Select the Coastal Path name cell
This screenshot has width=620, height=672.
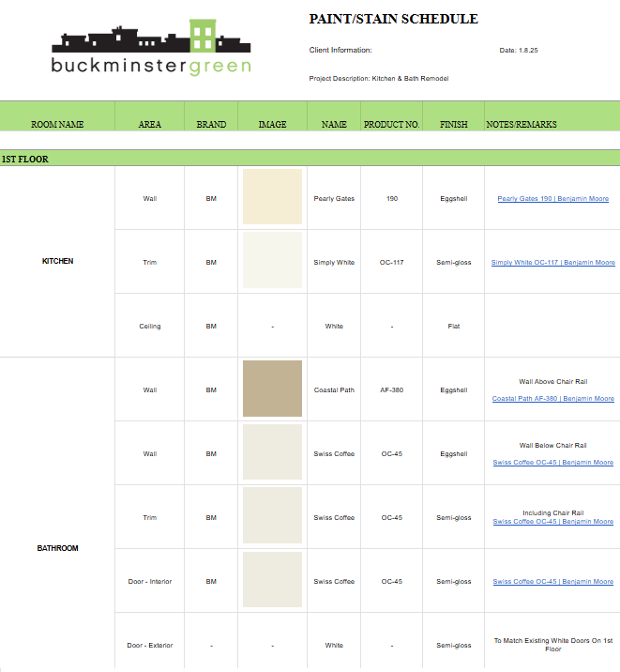click(x=334, y=390)
